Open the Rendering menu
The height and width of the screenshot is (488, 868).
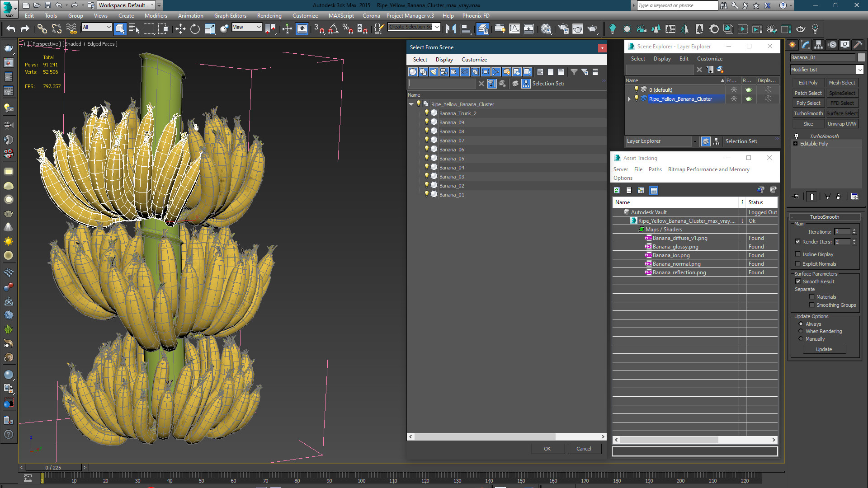(269, 16)
